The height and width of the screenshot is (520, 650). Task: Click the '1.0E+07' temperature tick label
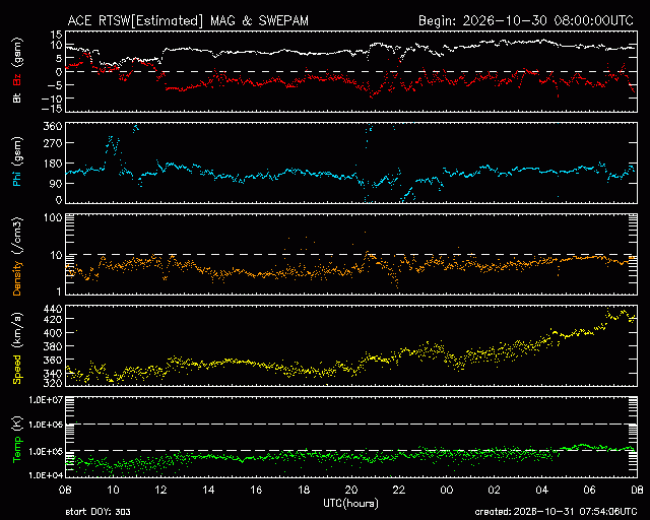coord(46,400)
